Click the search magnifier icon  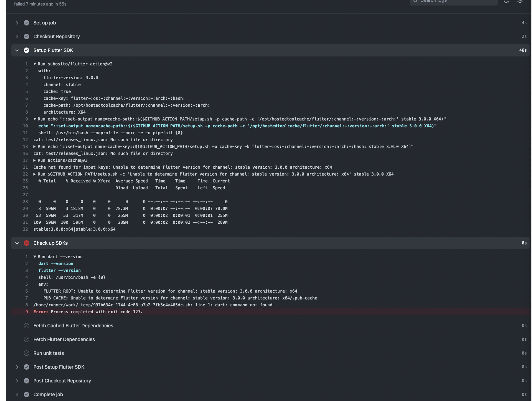415,1
